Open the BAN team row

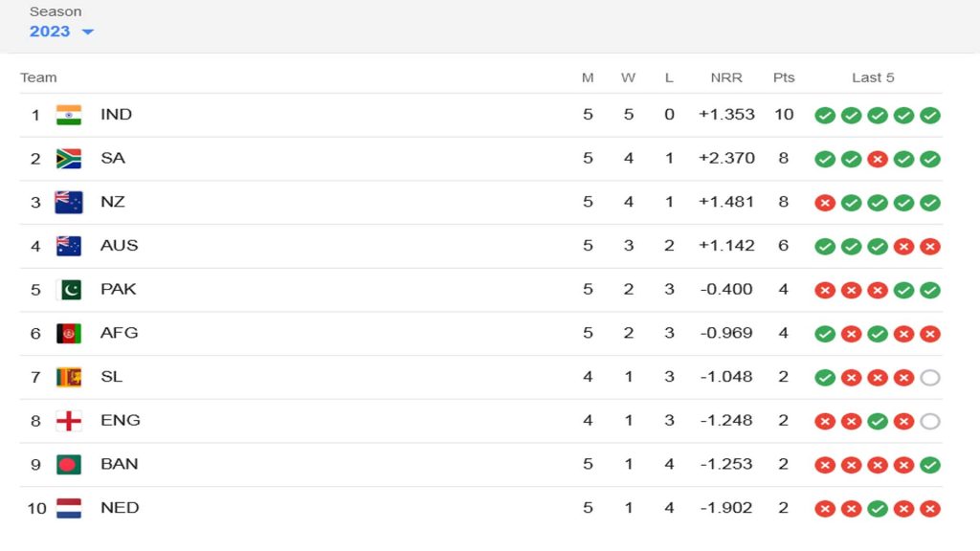(480, 465)
